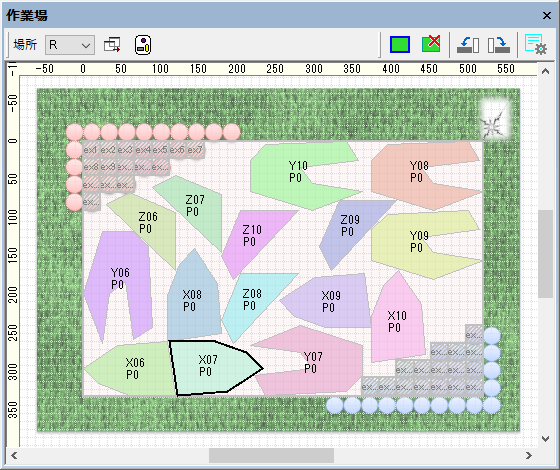Click the rotate left icon
This screenshot has width=560, height=470.
point(468,45)
